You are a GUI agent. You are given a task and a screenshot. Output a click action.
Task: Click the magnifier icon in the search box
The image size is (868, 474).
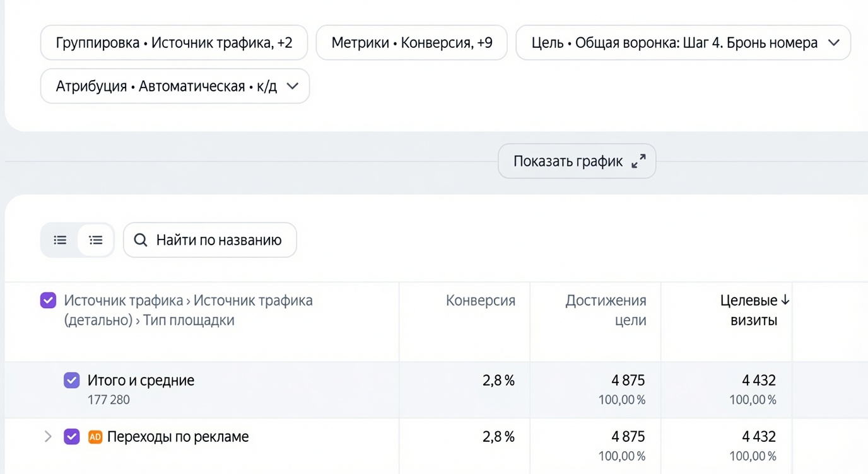(141, 240)
